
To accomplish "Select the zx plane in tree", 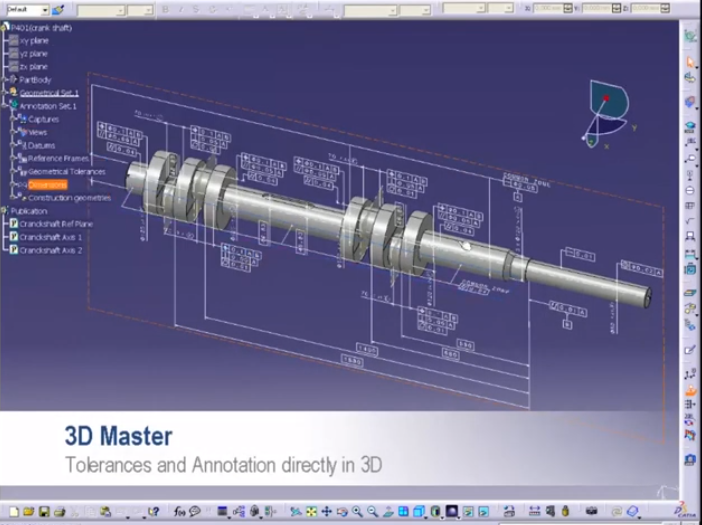I will tap(34, 67).
